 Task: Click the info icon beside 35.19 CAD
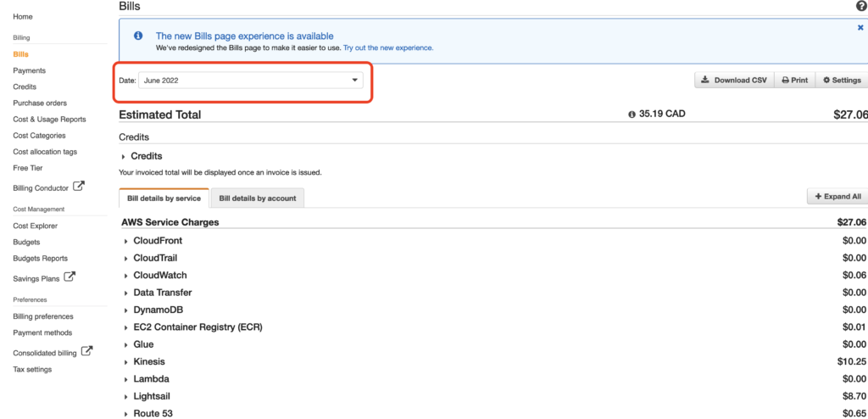[632, 115]
